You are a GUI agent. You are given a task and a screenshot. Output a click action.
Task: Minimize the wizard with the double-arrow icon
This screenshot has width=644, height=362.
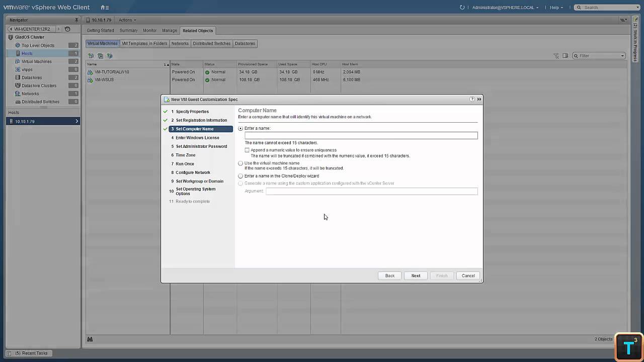coord(479,99)
